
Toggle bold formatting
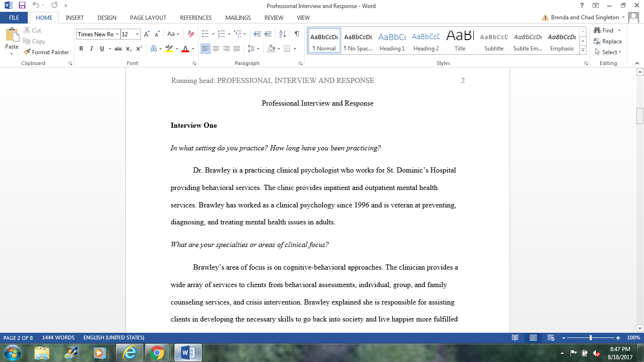81,49
